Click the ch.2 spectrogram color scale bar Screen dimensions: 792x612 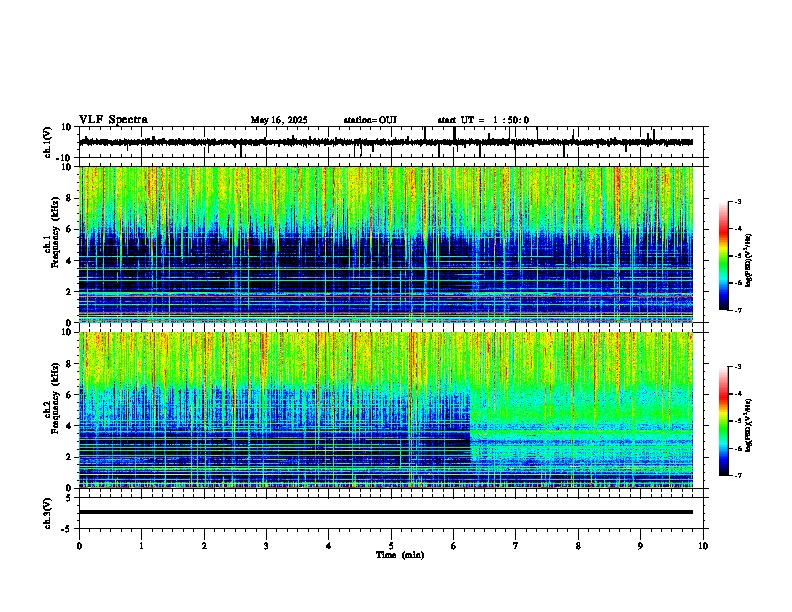coord(724,421)
